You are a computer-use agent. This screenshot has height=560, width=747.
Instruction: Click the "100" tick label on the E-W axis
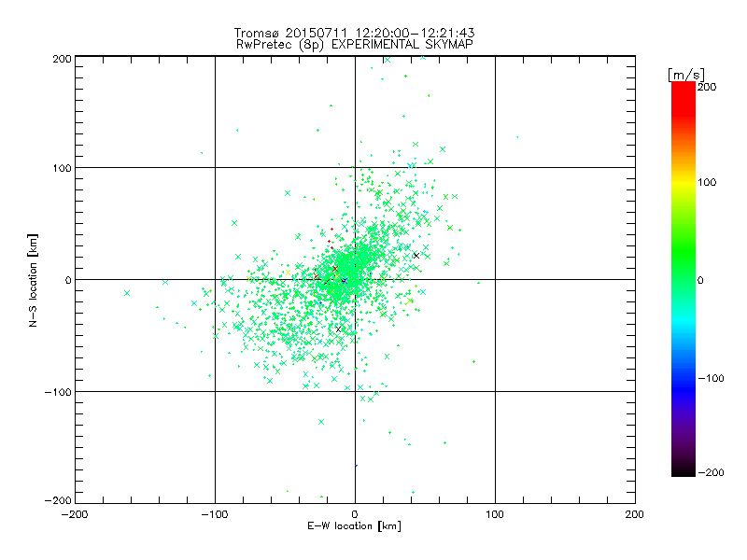(495, 514)
